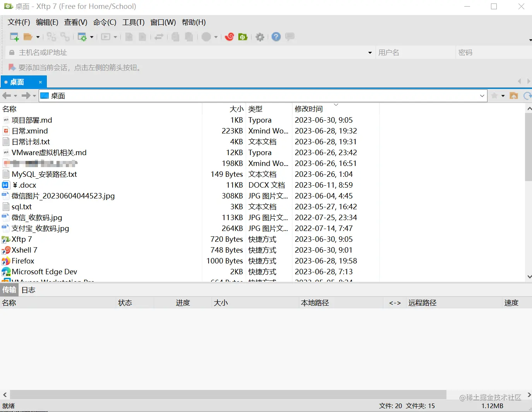Click the username (用户名) field
Screen dimensions: 532x412
415,53
